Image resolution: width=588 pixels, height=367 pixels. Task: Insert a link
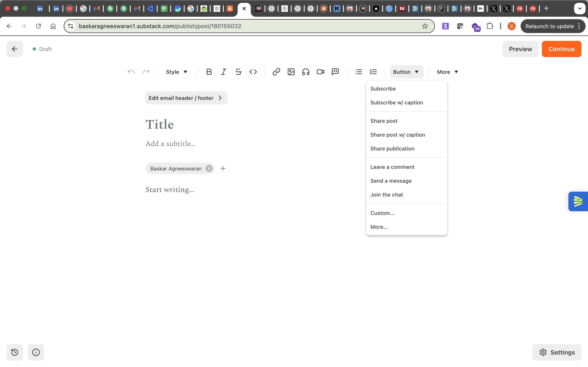276,72
